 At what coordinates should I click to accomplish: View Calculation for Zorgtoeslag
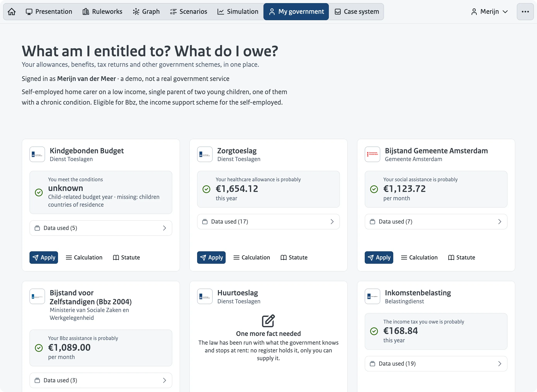pos(252,258)
